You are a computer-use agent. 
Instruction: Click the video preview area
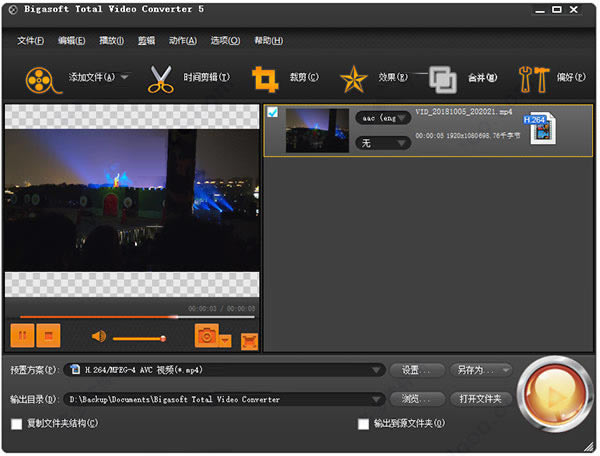(x=132, y=200)
